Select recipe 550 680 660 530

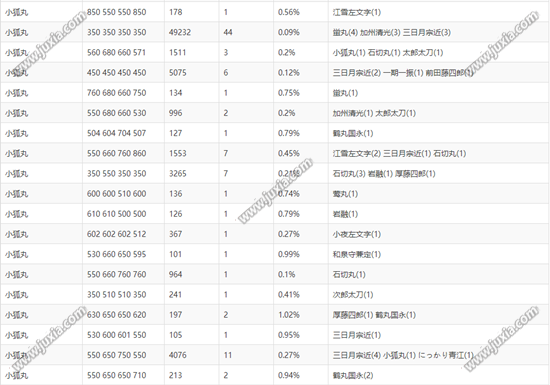(x=116, y=113)
